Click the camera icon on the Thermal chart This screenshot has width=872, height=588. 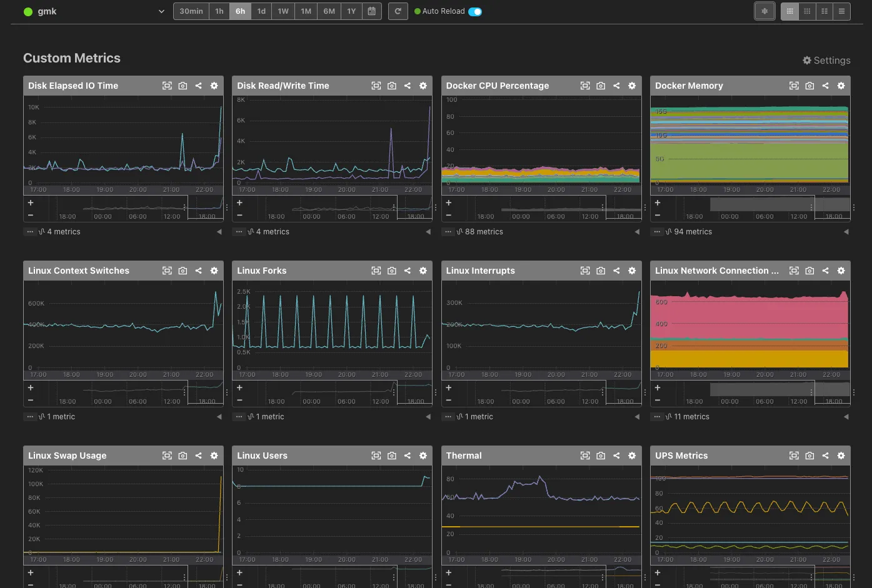point(601,456)
